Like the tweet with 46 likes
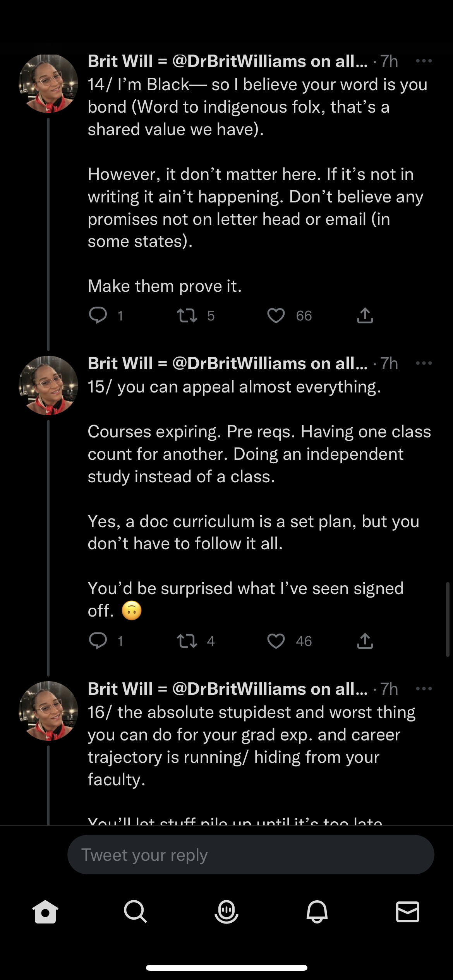 [276, 641]
